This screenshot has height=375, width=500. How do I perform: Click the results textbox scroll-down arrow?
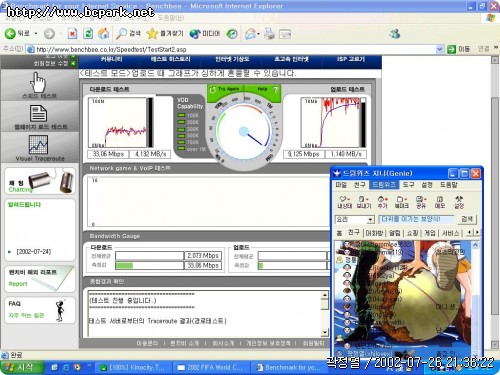pos(325,332)
